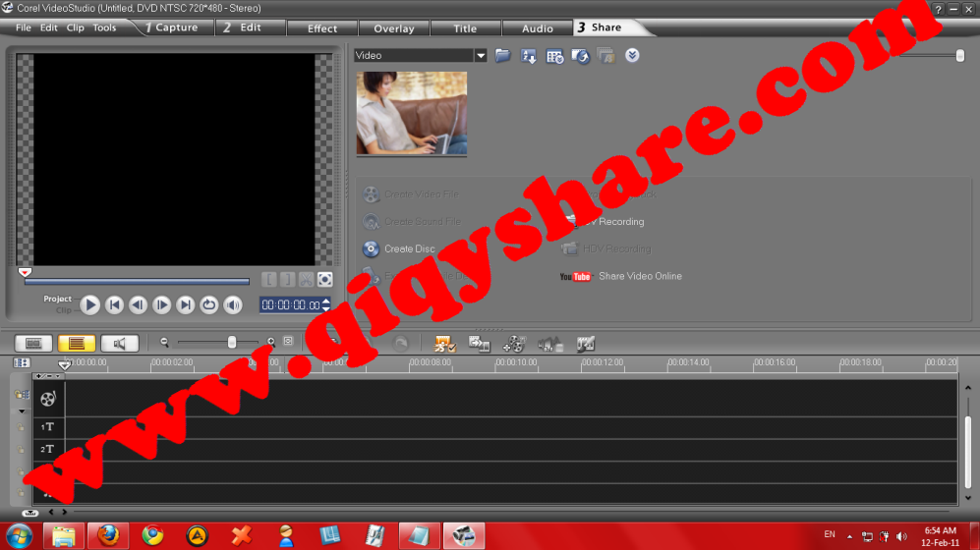Open the File menu

pyautogui.click(x=24, y=27)
